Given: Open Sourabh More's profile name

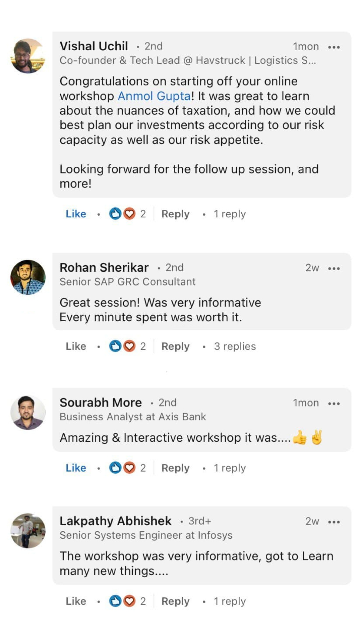Looking at the screenshot, I should click(101, 402).
